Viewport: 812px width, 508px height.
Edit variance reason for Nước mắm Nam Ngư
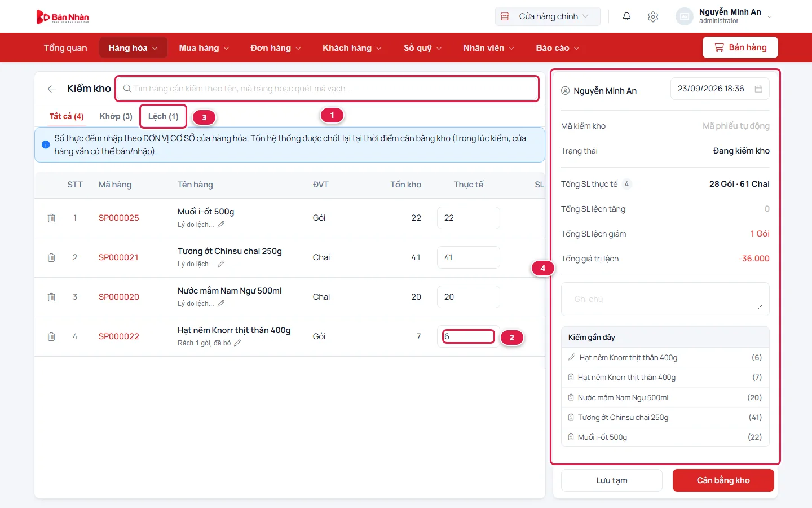pyautogui.click(x=221, y=304)
